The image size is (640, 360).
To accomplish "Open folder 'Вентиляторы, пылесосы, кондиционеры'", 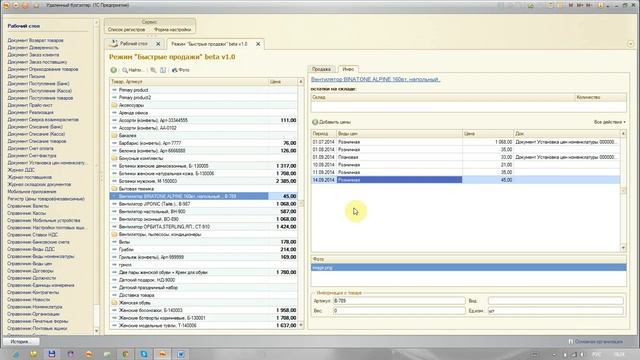I will [204, 235].
